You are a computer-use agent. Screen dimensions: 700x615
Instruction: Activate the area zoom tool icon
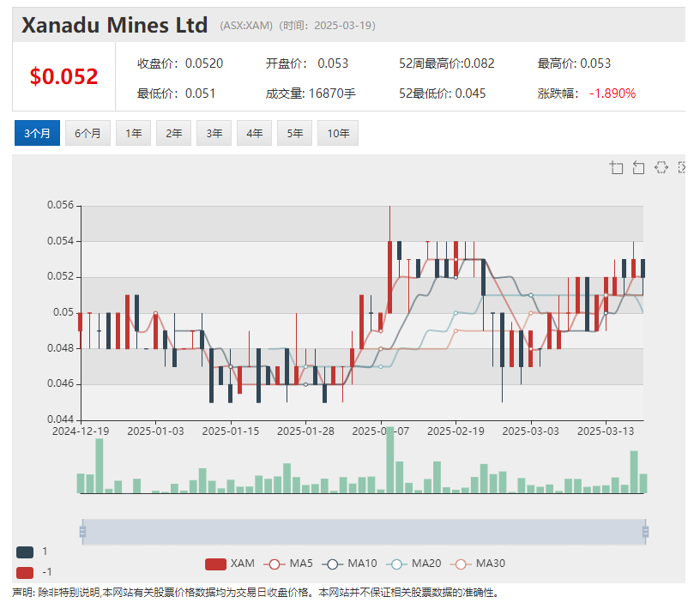point(617,168)
